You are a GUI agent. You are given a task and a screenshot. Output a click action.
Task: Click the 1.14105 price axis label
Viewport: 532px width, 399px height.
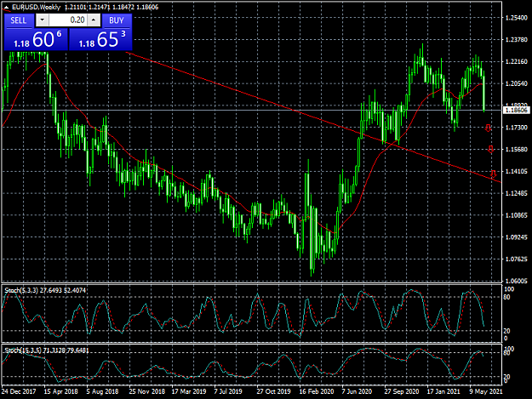pos(517,172)
